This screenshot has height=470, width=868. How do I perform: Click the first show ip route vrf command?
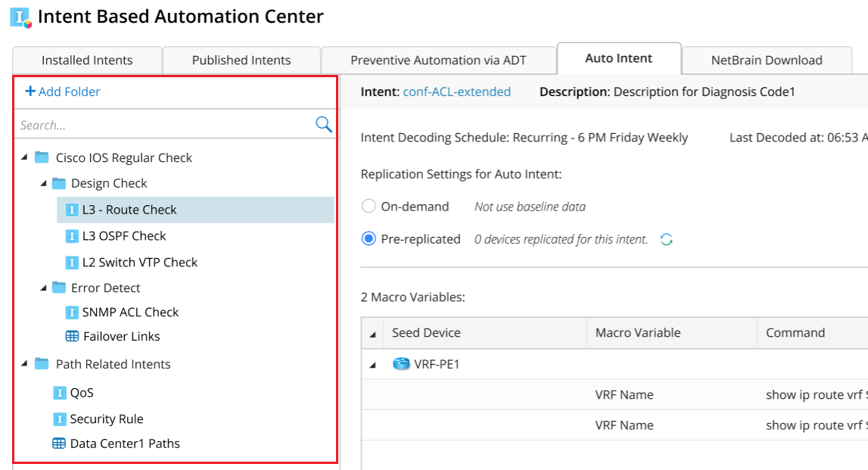click(x=817, y=395)
